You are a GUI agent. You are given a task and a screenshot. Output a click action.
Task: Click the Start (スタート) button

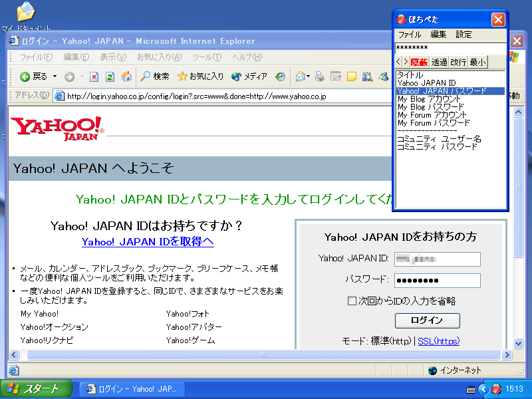point(36,389)
